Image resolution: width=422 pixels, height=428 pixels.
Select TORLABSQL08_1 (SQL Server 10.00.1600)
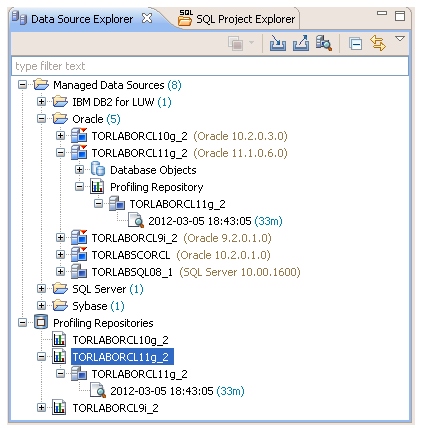click(196, 272)
